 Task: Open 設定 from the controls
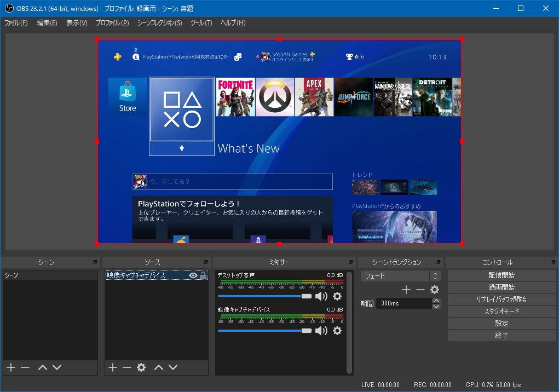coord(502,324)
